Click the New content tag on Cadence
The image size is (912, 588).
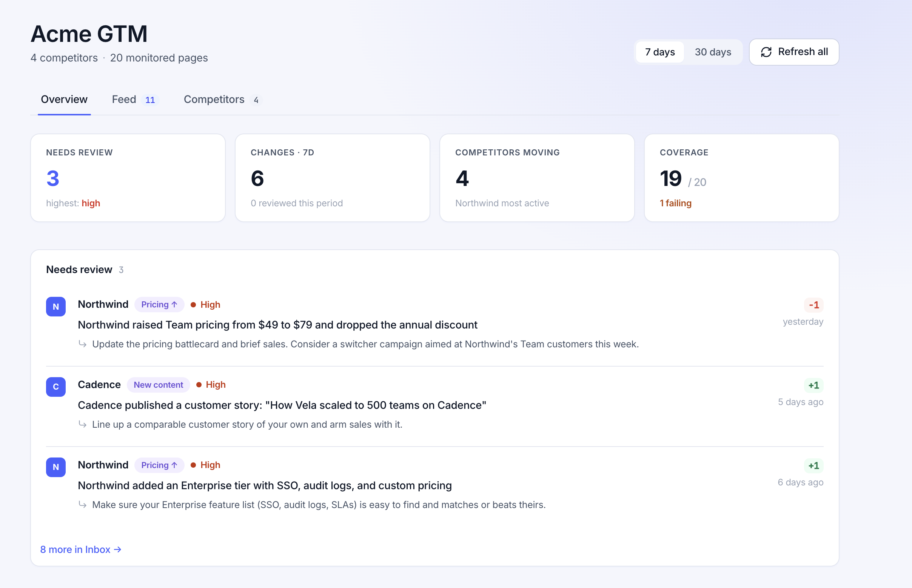tap(159, 385)
